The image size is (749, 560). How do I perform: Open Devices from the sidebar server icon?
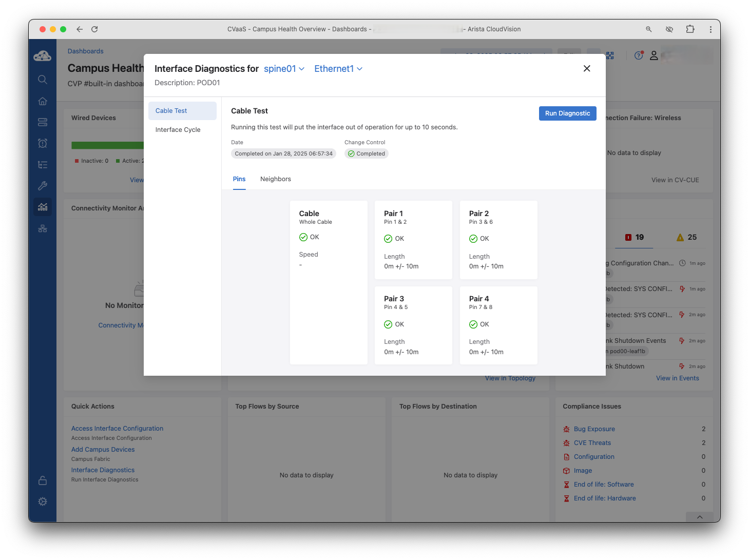[43, 122]
